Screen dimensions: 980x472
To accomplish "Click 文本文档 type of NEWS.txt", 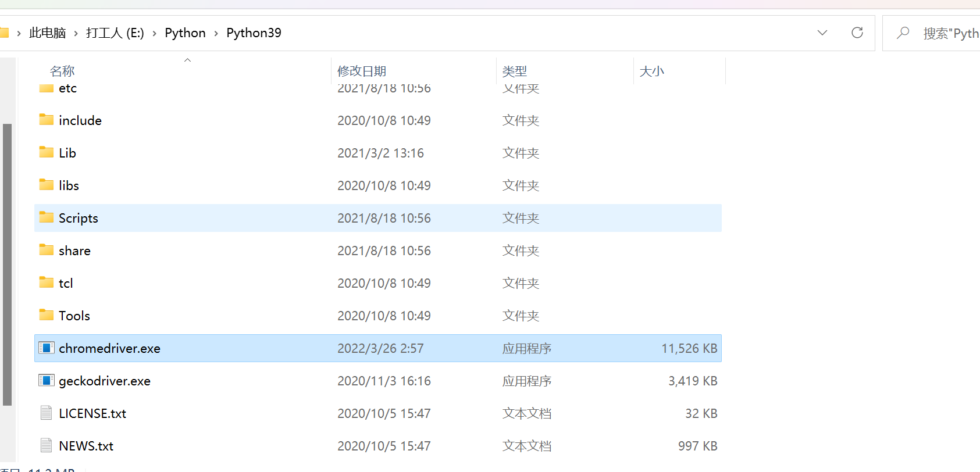I will click(527, 446).
